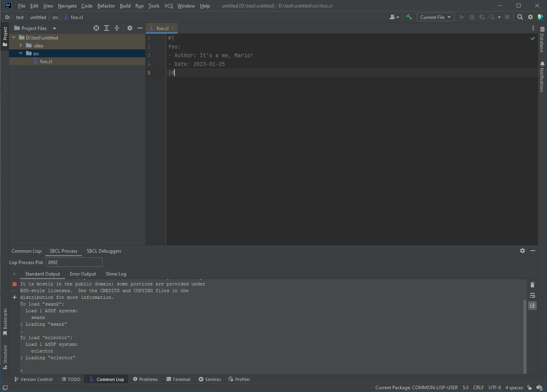This screenshot has width=547, height=392.
Task: Switch to Slime Log tab
Action: click(116, 274)
